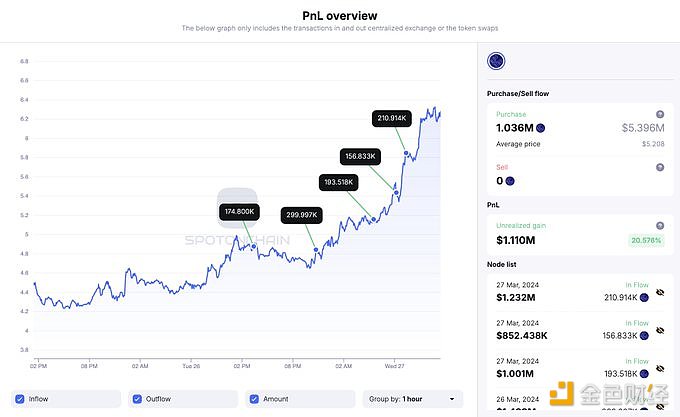Select the 174.800K chart marker label

point(239,212)
